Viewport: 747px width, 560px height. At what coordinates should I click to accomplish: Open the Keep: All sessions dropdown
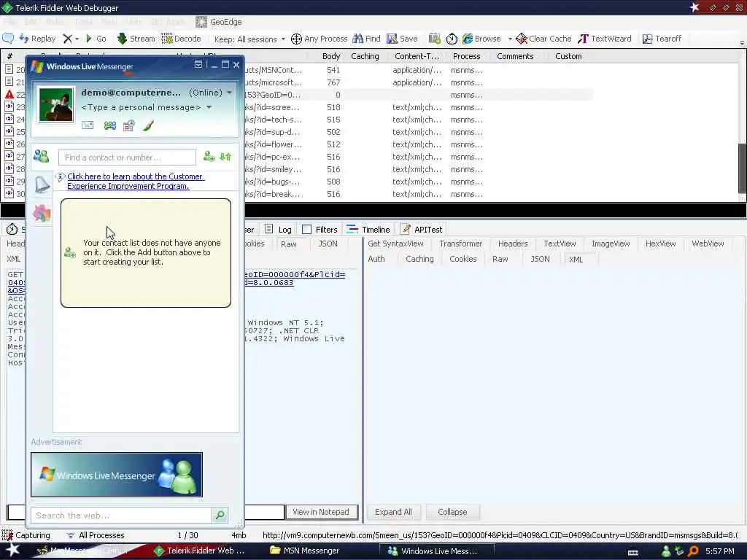coord(250,39)
